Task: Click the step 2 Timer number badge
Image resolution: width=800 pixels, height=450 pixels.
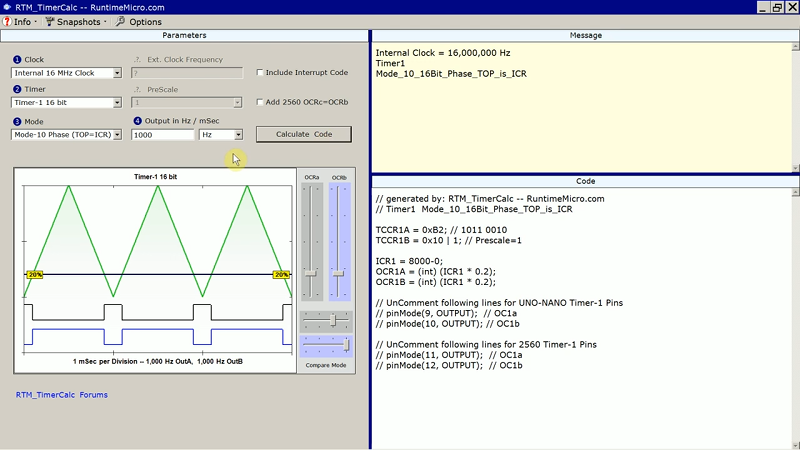Action: click(17, 89)
